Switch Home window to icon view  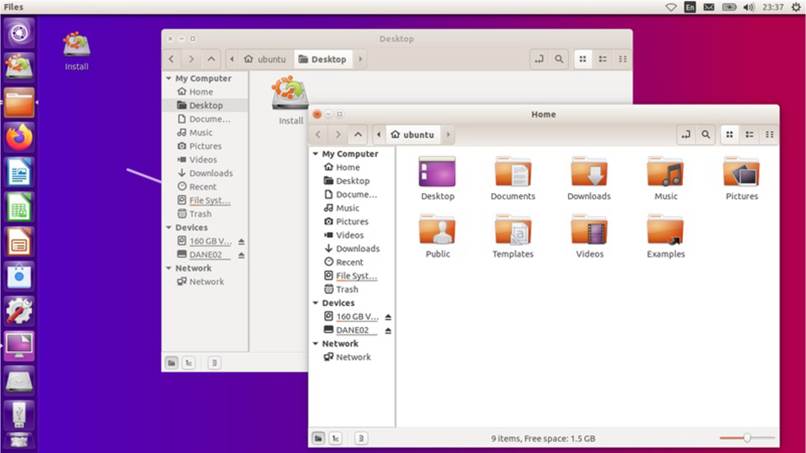pyautogui.click(x=729, y=135)
